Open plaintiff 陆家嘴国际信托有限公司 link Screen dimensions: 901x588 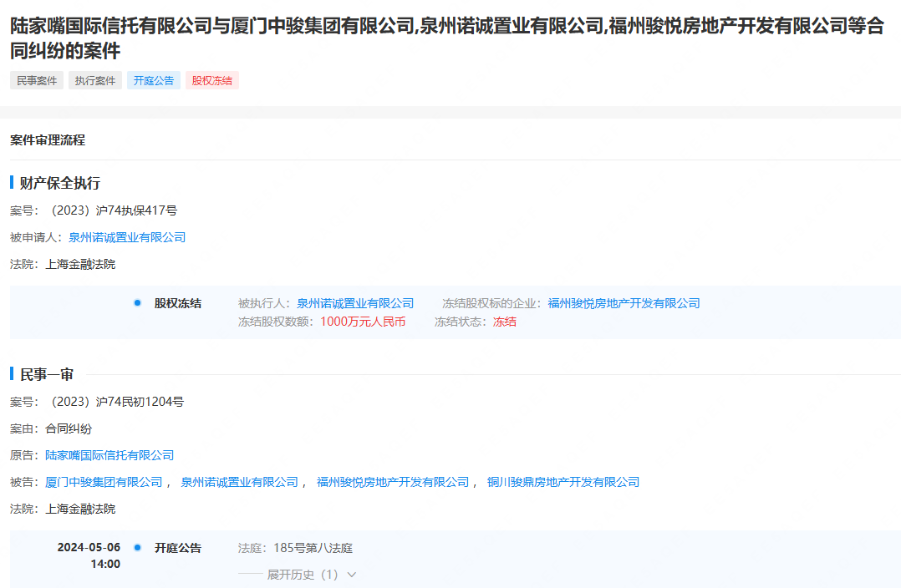pos(109,455)
